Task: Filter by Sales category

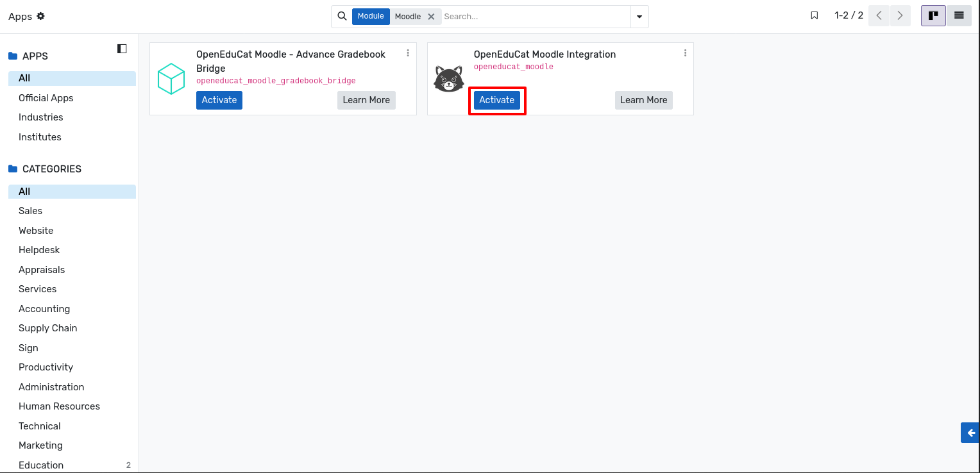Action: (x=72, y=211)
